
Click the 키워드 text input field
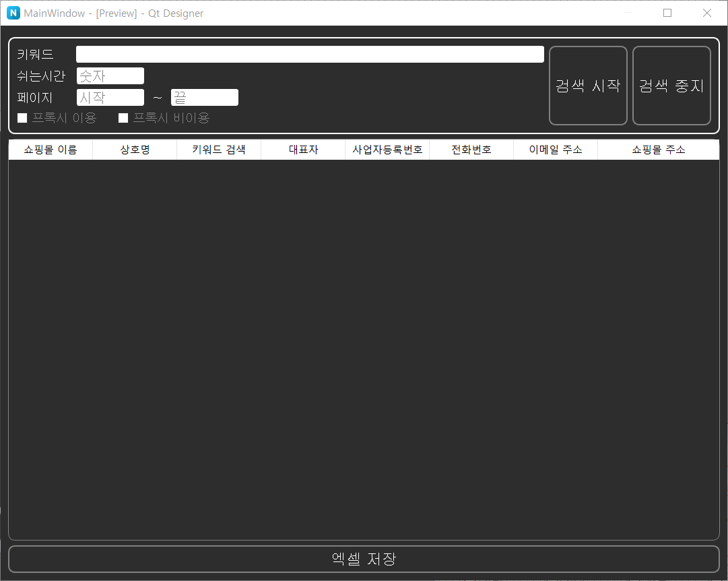[x=310, y=55]
